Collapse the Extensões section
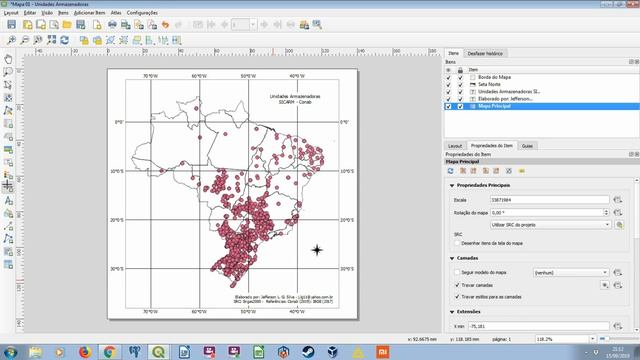The image size is (640, 360). click(x=452, y=312)
